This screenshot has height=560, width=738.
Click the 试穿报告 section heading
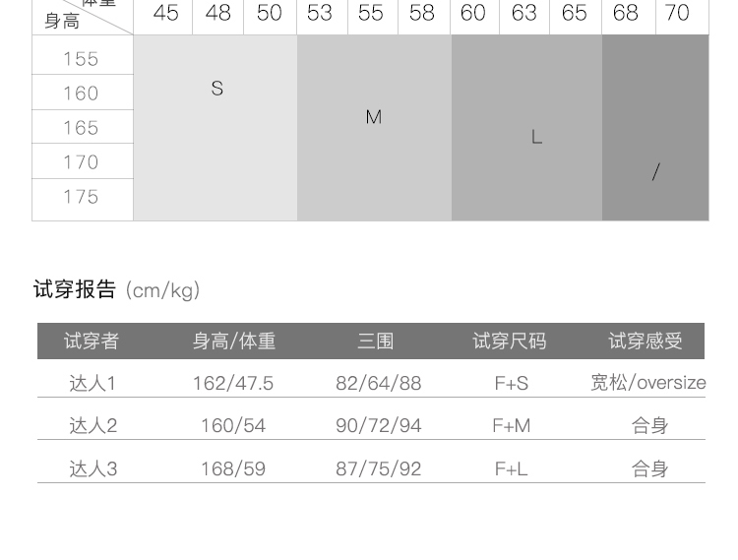[75, 289]
